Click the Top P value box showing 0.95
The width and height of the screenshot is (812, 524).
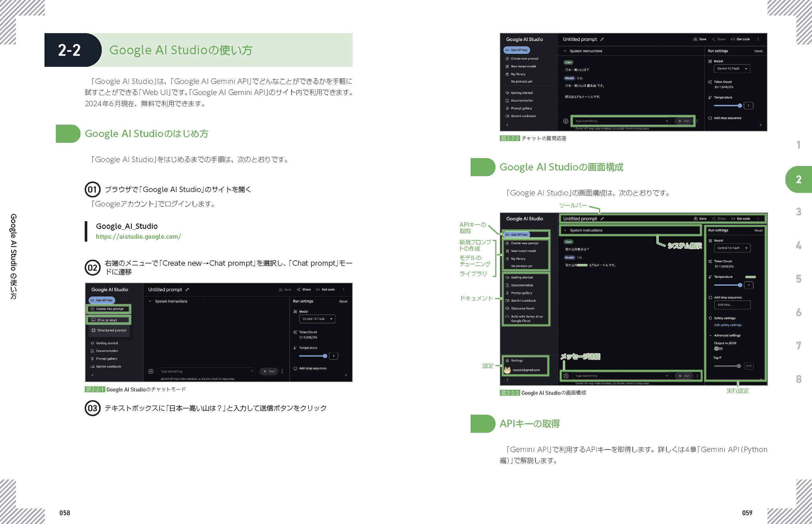[749, 366]
